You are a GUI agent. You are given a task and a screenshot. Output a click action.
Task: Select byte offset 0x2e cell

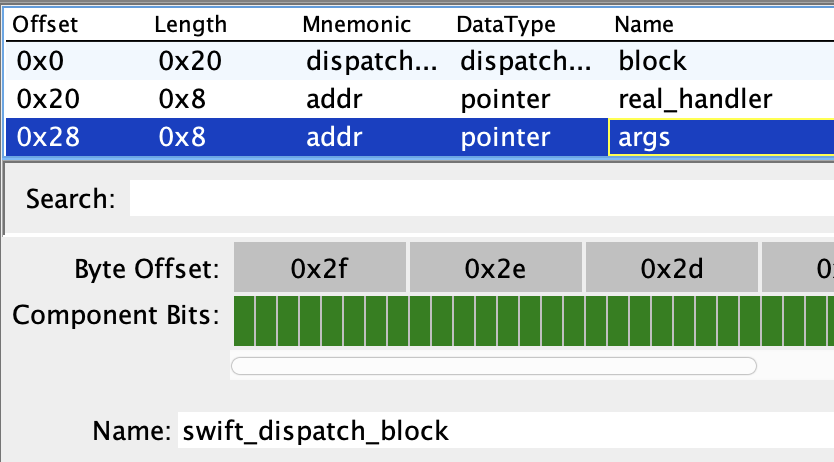pyautogui.click(x=495, y=268)
